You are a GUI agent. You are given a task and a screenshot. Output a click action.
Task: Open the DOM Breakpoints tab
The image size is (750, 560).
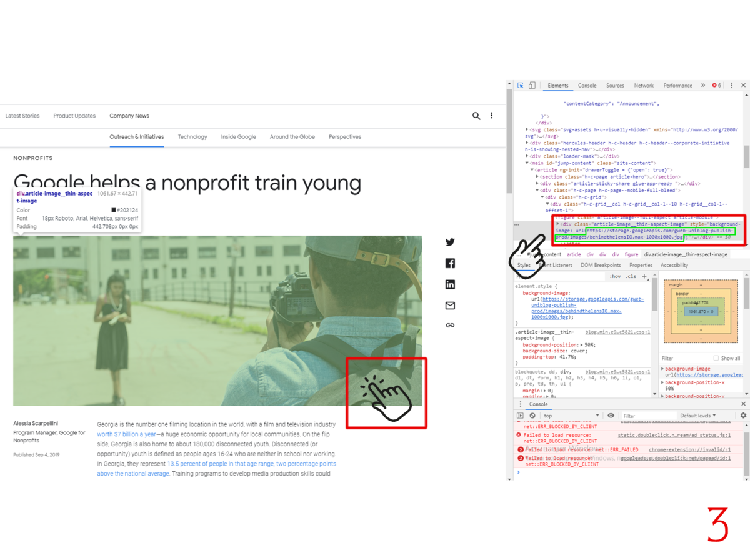(601, 266)
